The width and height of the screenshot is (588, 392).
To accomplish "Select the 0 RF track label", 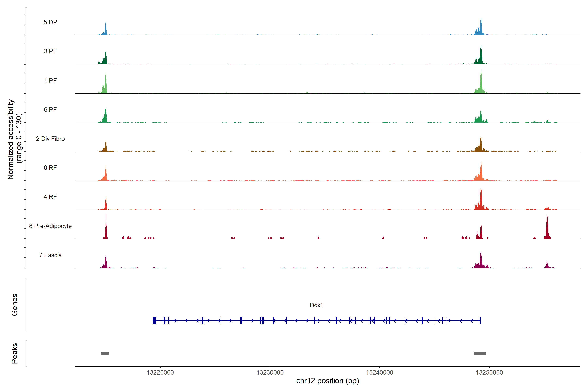I will click(50, 168).
